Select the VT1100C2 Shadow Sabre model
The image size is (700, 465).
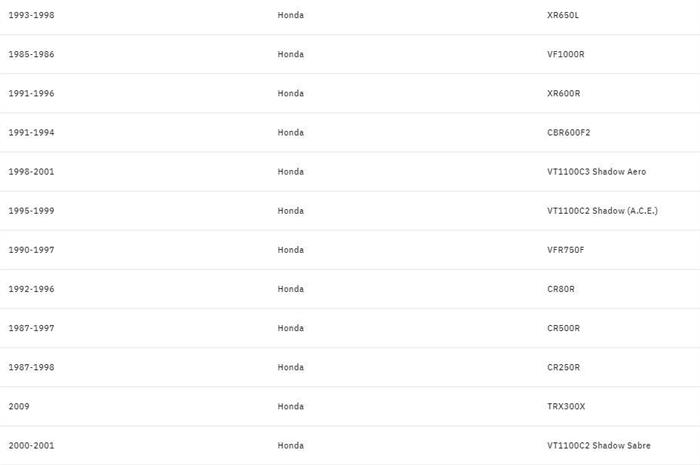tap(599, 445)
